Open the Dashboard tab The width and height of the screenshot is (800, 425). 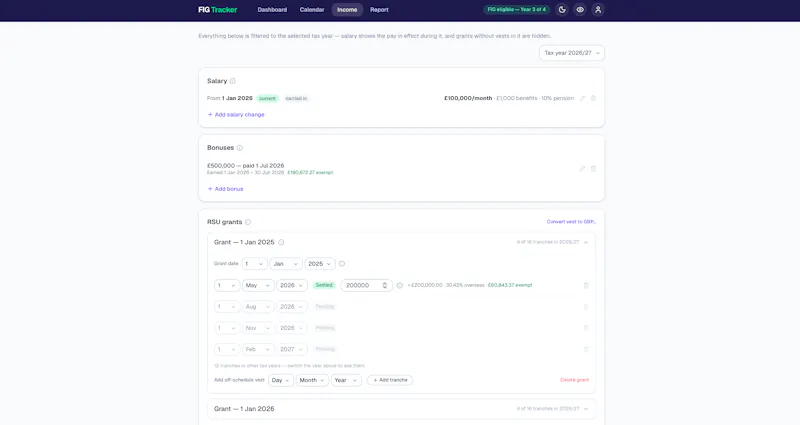272,10
